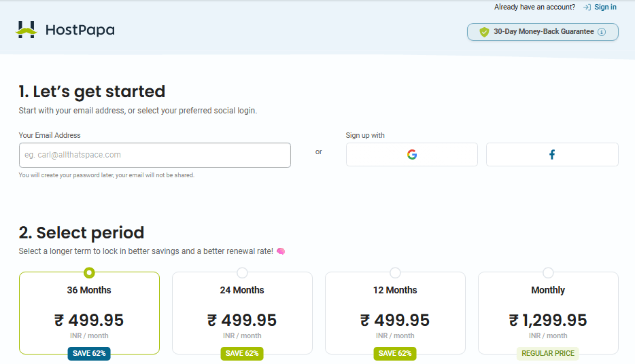Click the pink brain emoji
This screenshot has width=635, height=364.
click(281, 251)
